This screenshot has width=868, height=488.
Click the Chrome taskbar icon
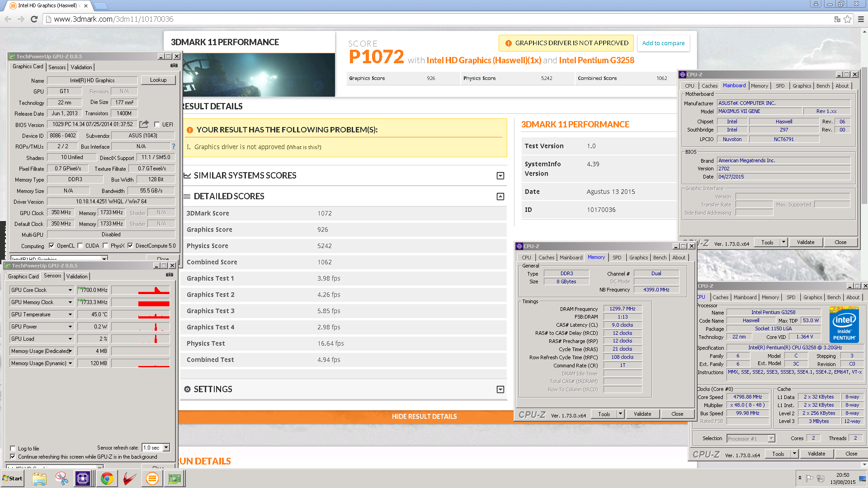coord(107,479)
